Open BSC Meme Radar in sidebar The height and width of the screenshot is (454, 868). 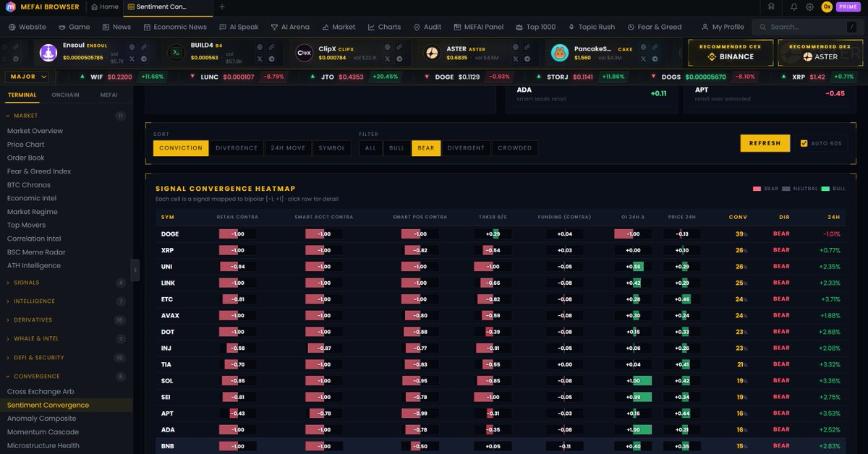36,252
